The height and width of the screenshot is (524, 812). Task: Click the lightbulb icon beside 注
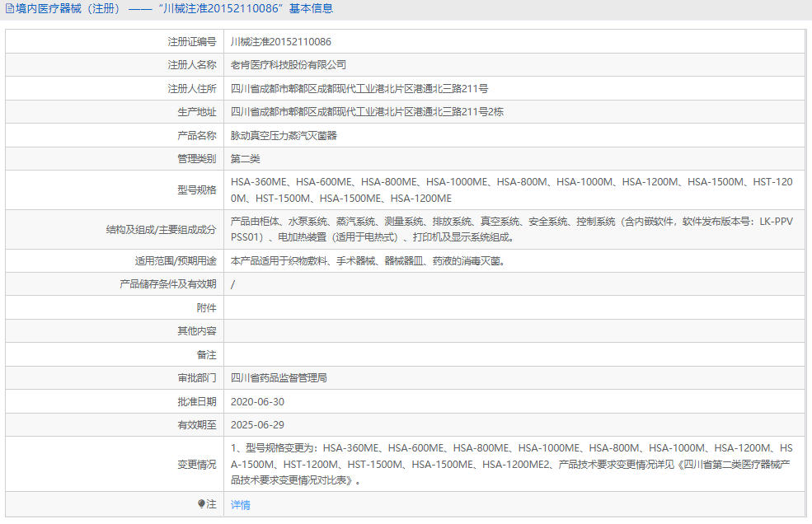click(201, 503)
